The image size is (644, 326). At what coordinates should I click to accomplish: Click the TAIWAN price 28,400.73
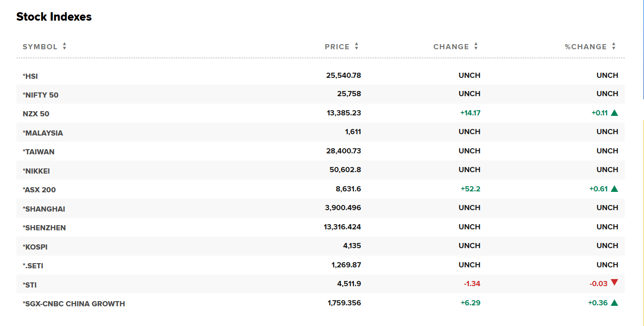pos(343,151)
